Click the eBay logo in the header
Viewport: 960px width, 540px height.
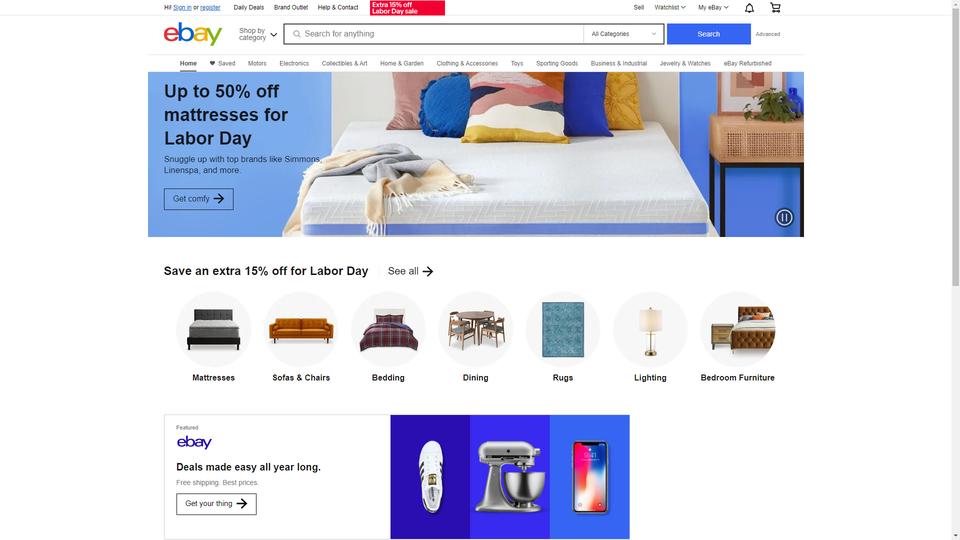point(193,34)
